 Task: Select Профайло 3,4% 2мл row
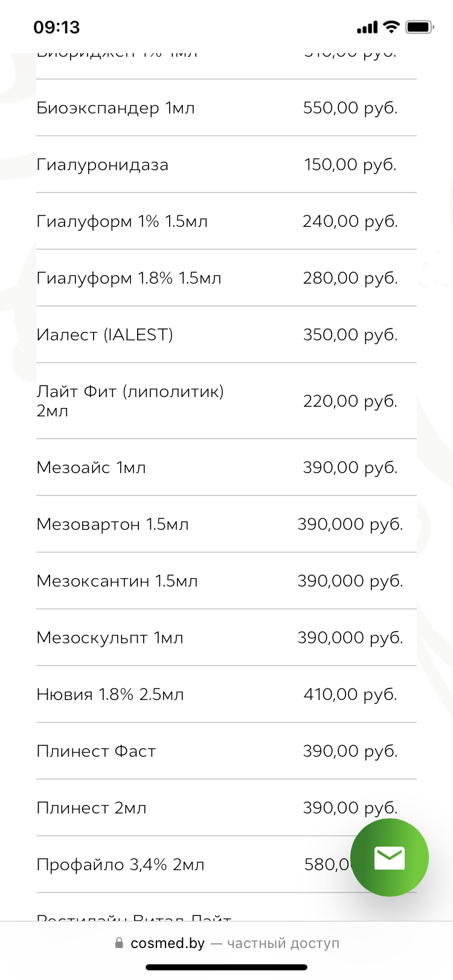click(x=120, y=865)
